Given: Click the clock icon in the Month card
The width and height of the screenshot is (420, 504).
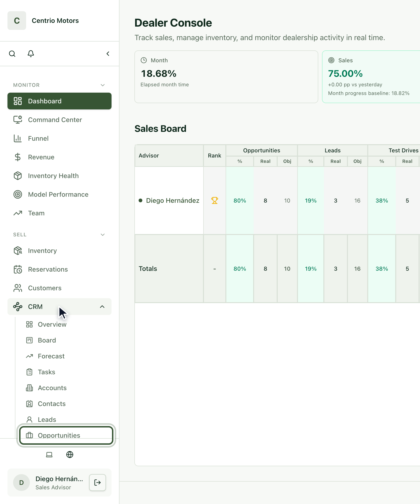Looking at the screenshot, I should [143, 60].
